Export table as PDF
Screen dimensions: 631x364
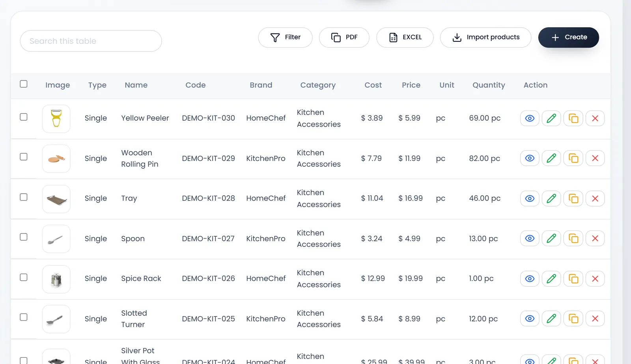click(344, 37)
